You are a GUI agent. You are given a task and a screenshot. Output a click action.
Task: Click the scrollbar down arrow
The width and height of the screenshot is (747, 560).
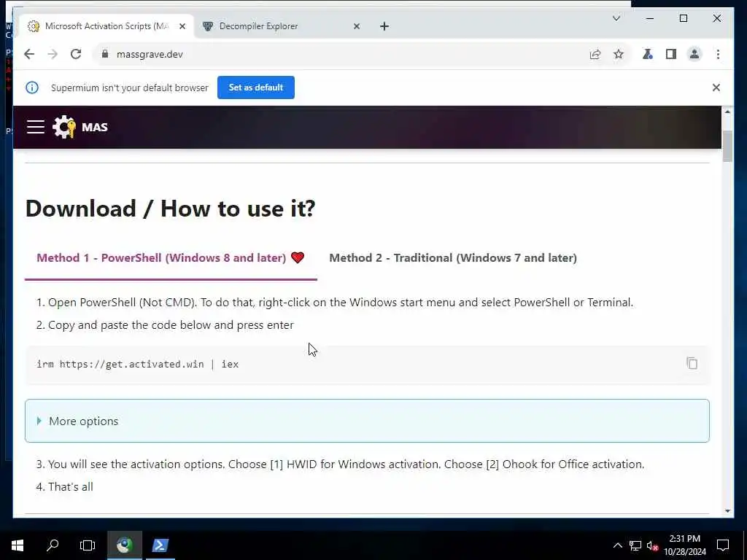click(x=727, y=511)
